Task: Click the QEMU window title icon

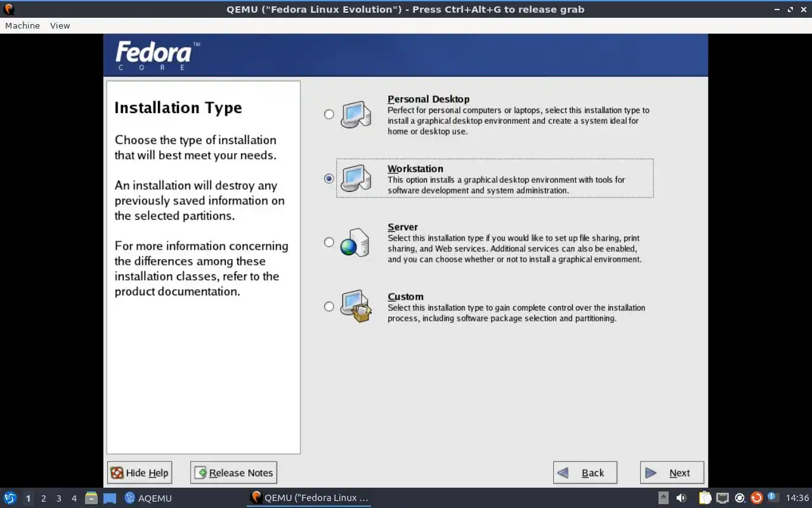Action: click(9, 10)
